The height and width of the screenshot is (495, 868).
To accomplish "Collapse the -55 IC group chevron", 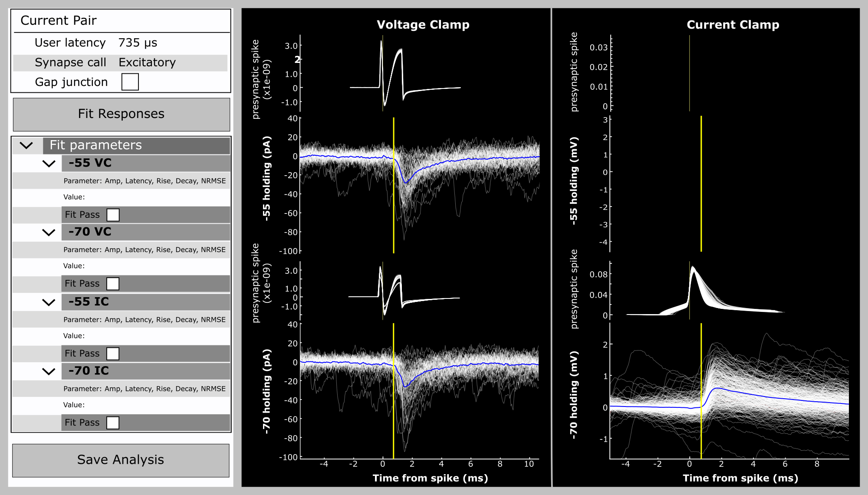I will click(x=49, y=302).
